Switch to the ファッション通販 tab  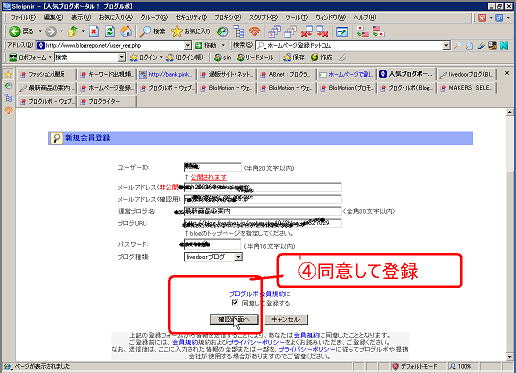tap(46, 75)
